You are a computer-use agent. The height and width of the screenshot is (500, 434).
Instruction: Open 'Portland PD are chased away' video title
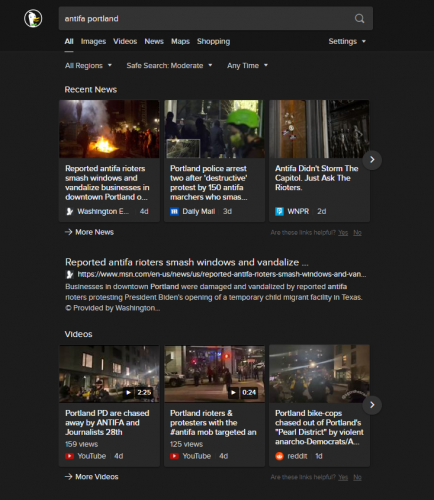tap(107, 422)
